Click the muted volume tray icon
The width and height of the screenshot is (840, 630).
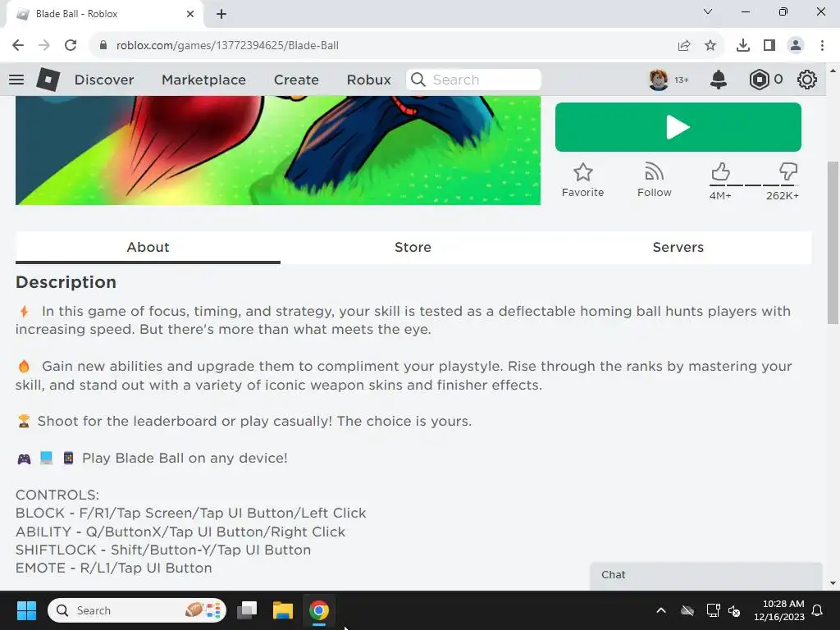[x=734, y=610]
